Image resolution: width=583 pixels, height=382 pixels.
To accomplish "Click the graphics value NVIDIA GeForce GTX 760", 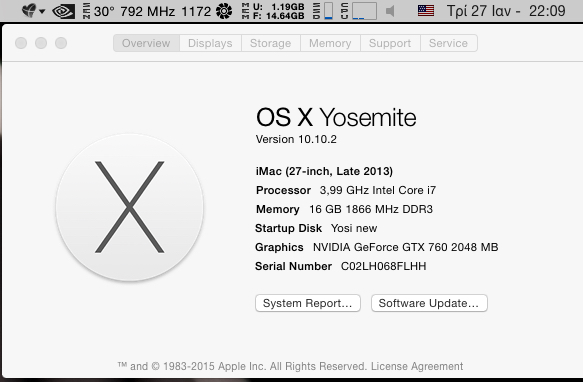I will click(x=405, y=247).
